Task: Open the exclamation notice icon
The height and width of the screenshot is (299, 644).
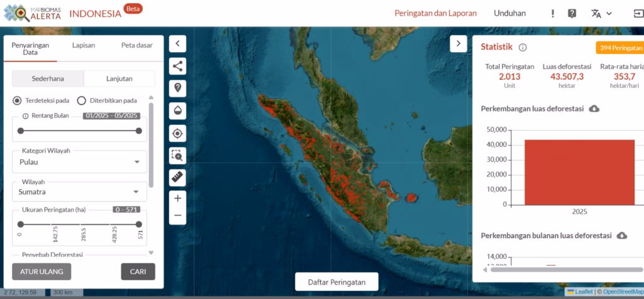Action: 553,13
